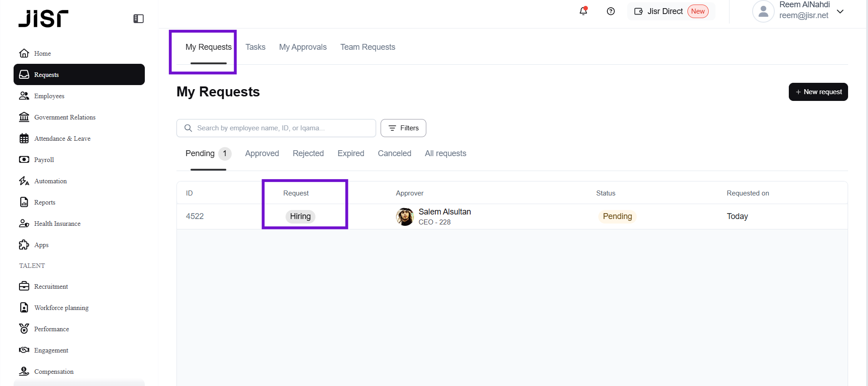Click the notification bell icon
Image resolution: width=868 pixels, height=386 pixels.
pos(583,11)
